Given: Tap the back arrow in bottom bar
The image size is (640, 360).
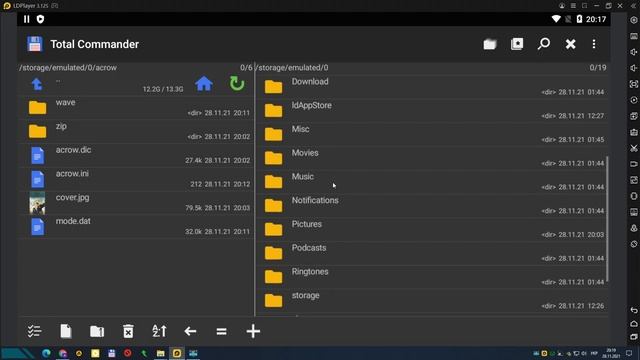Looking at the screenshot, I should tap(190, 331).
